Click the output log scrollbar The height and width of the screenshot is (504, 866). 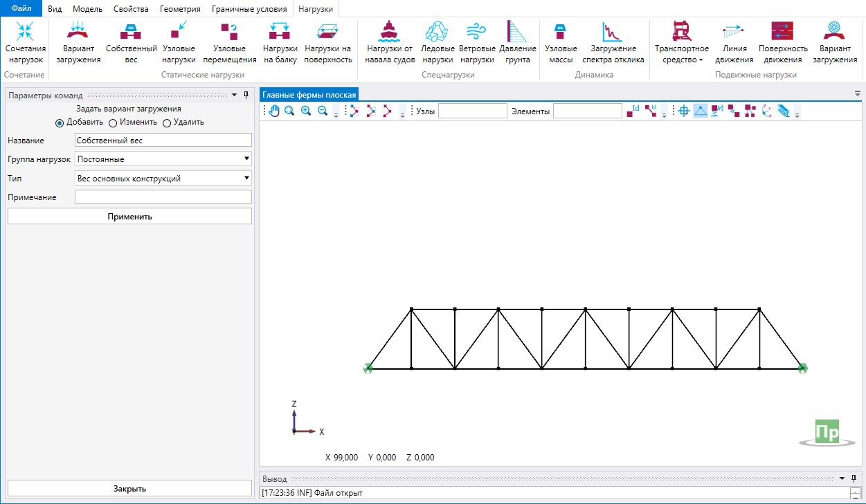[x=855, y=493]
